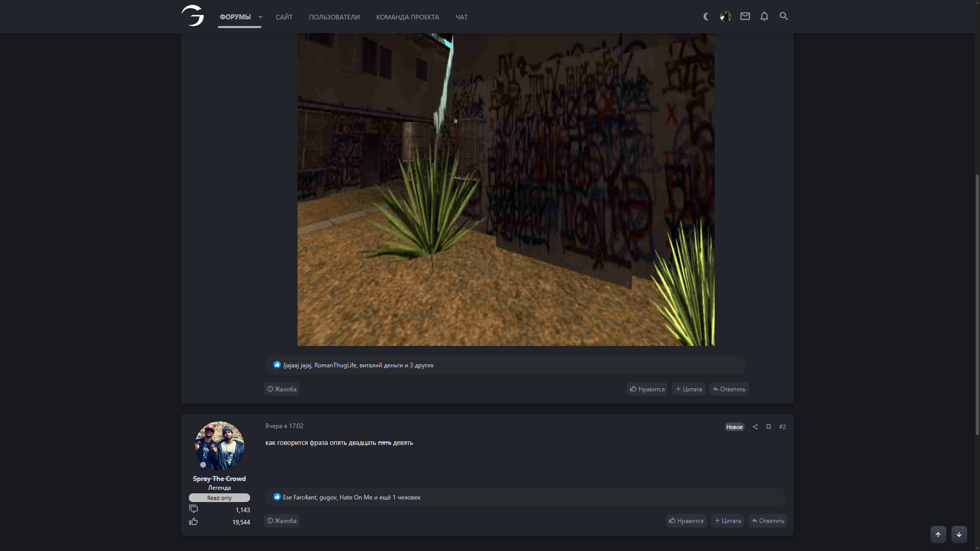The width and height of the screenshot is (980, 551).
Task: Share post #2 via share icon
Action: 755,427
